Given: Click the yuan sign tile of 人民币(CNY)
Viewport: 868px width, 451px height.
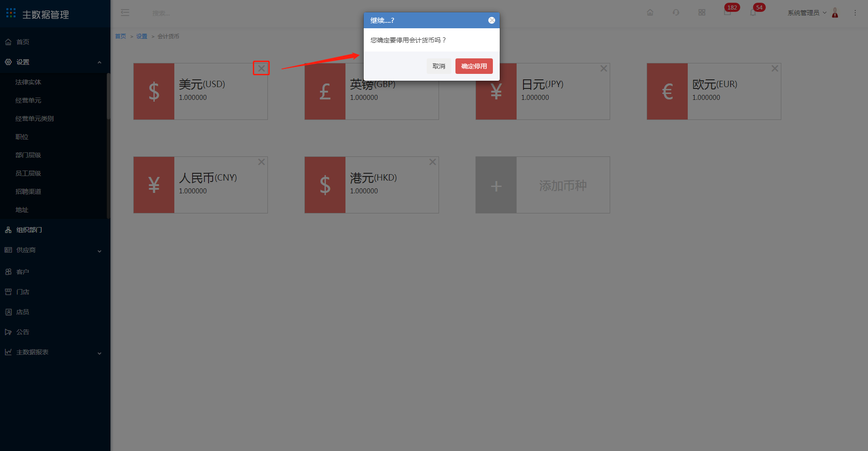Looking at the screenshot, I should pyautogui.click(x=154, y=185).
